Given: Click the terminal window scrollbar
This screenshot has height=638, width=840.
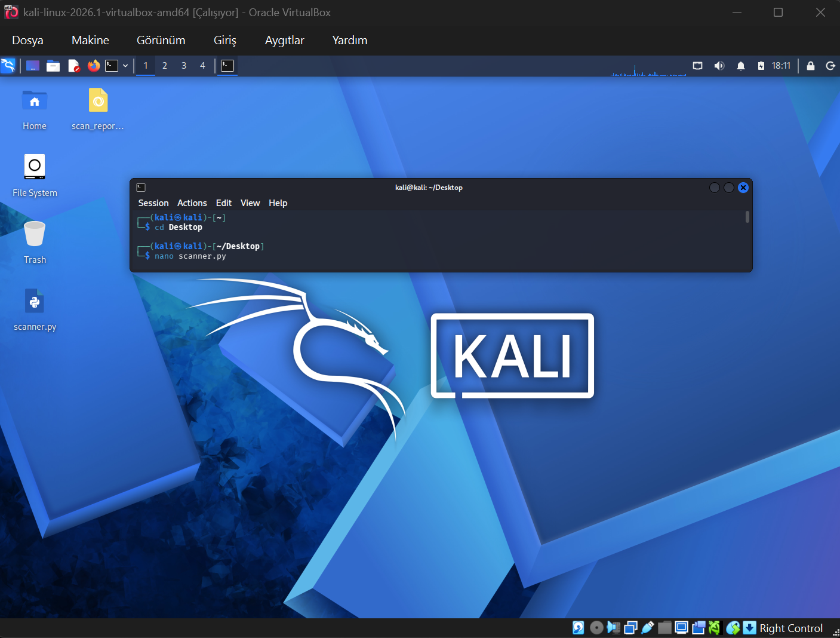Looking at the screenshot, I should pos(747,216).
